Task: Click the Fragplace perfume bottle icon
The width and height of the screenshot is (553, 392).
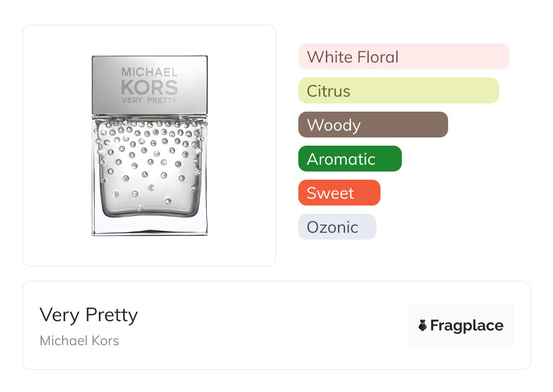Action: (x=423, y=325)
